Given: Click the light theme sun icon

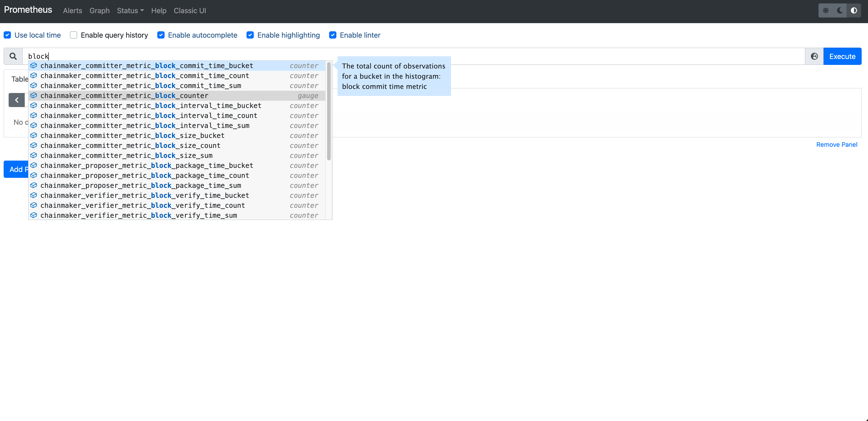Looking at the screenshot, I should click(x=826, y=10).
